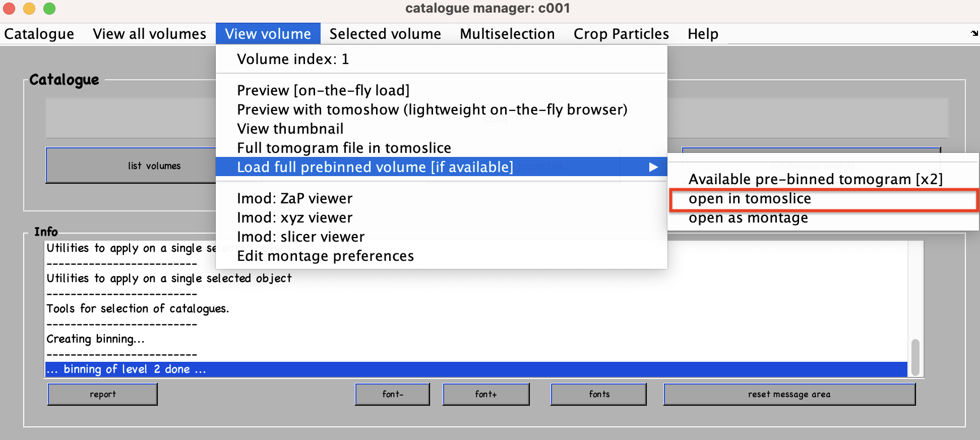Expand 'Load full prebinned volume' submenu arrow
Screen dimensions: 980x440
pos(653,167)
